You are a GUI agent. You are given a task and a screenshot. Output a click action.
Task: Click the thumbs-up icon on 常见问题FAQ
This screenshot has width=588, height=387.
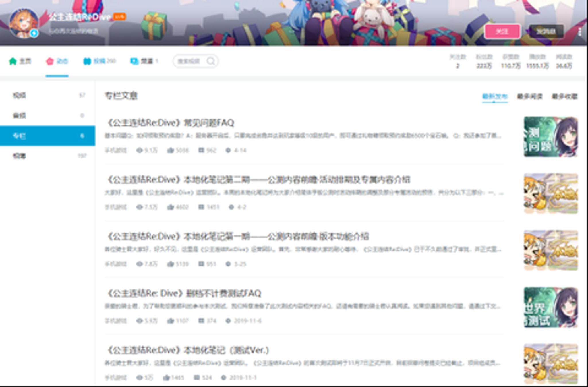(x=171, y=150)
